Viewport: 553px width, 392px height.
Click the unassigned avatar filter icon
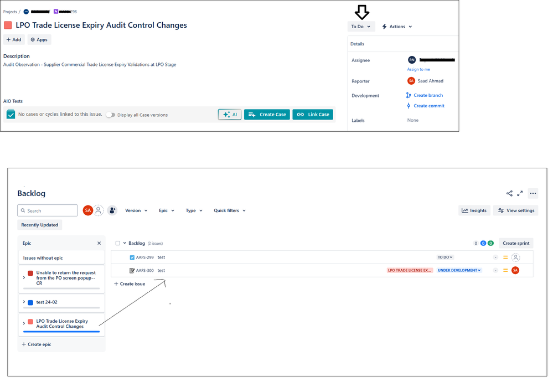[98, 210]
